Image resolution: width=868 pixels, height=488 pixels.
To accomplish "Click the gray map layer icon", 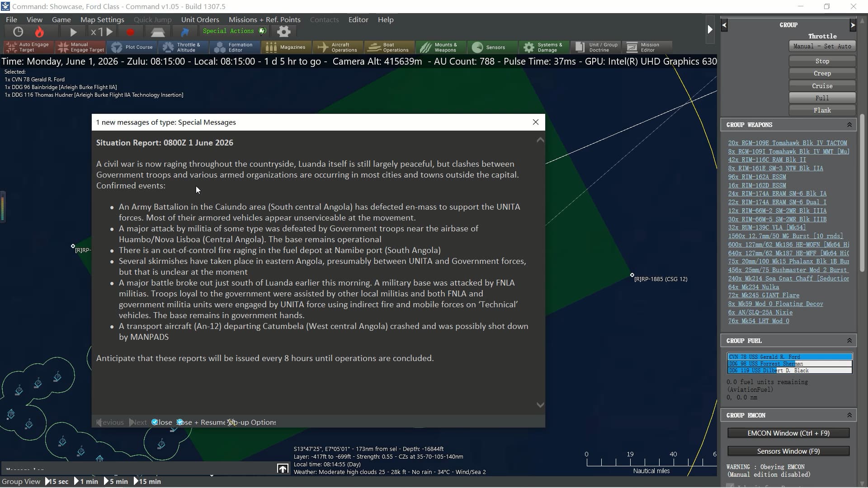I will 157,32.
